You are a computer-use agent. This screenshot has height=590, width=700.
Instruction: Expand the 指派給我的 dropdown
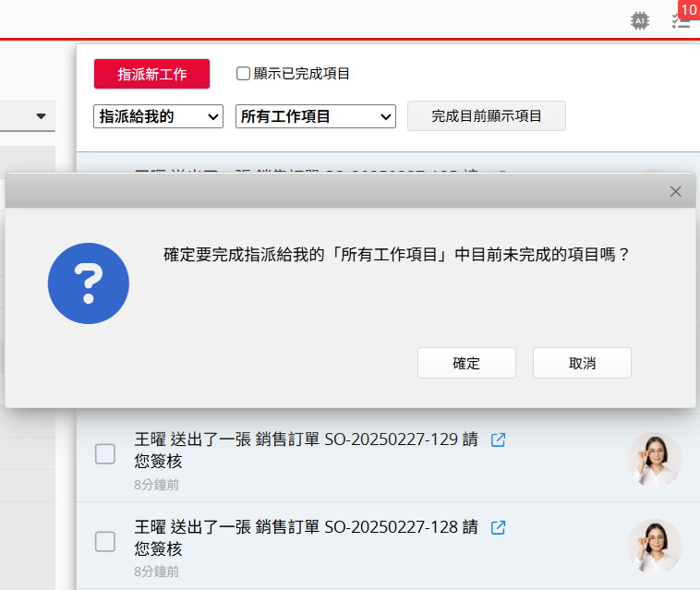158,116
